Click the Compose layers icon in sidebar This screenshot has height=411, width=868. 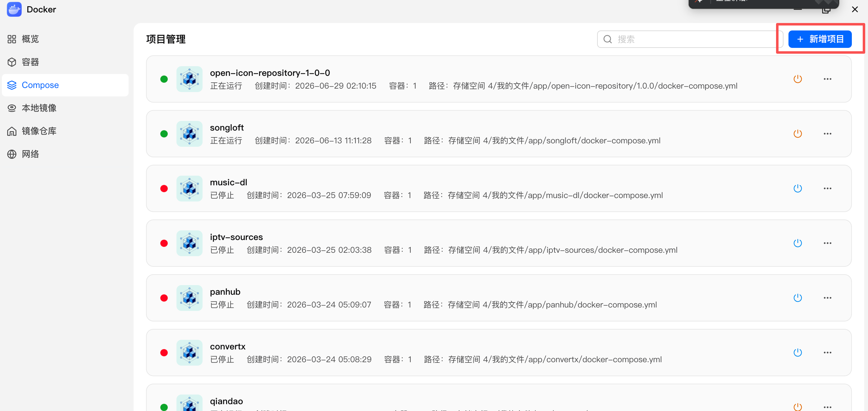12,85
